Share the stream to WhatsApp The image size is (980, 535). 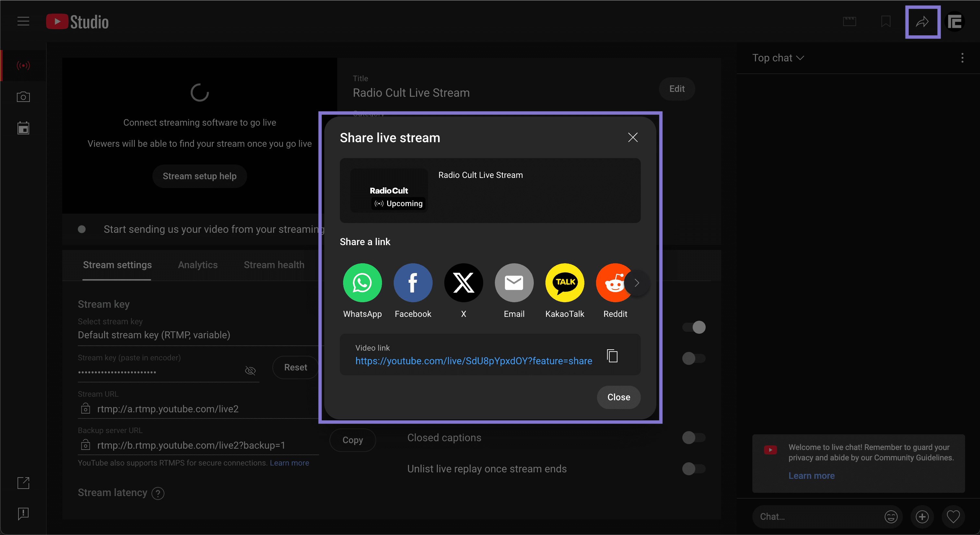coord(362,282)
